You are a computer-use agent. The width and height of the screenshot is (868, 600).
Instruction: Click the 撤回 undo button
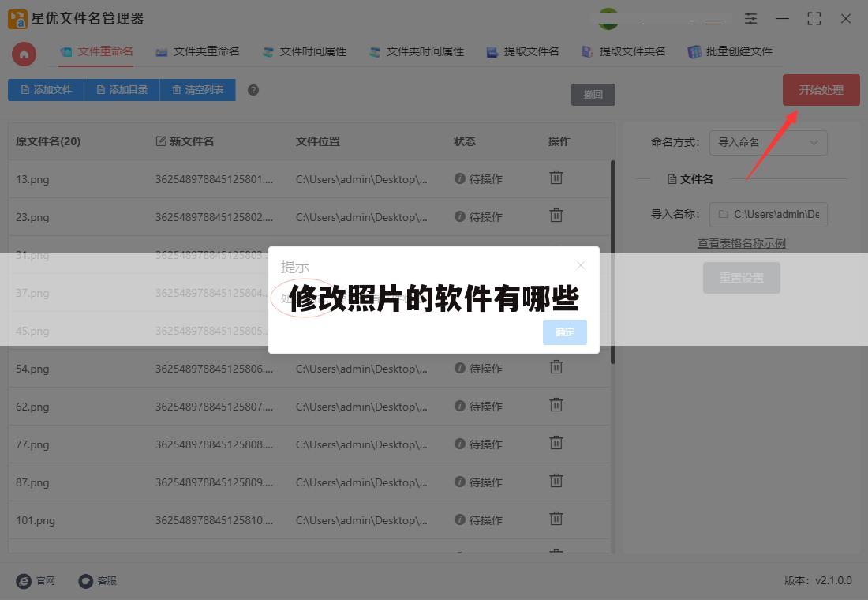[593, 94]
